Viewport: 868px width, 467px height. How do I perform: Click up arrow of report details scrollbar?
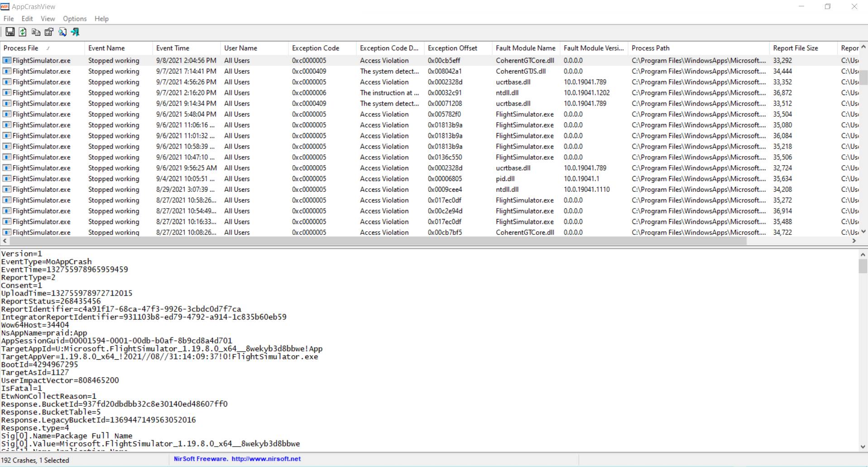coord(863,254)
